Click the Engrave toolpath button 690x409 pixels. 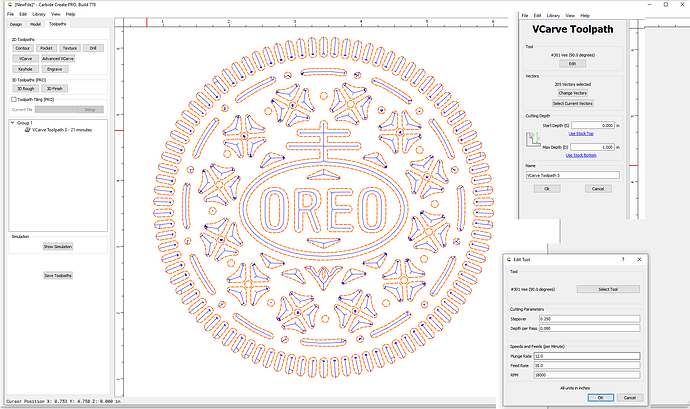click(x=55, y=69)
